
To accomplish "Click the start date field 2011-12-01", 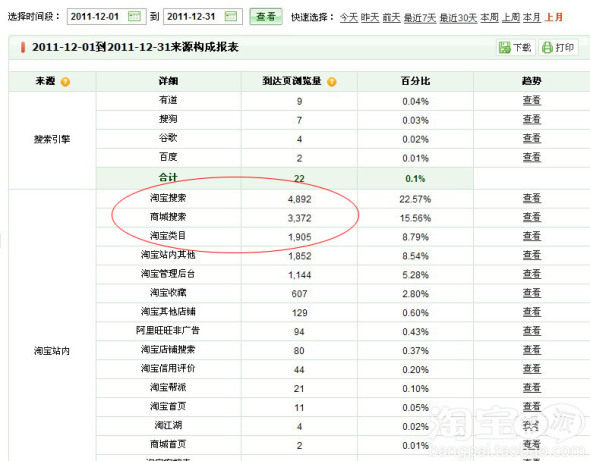I will (x=106, y=17).
